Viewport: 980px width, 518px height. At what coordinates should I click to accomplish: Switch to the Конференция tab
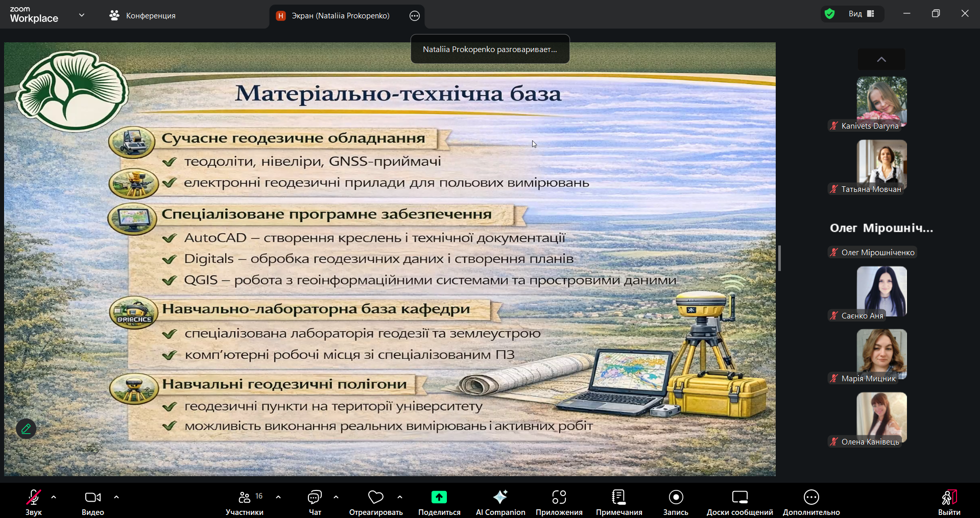(x=143, y=16)
